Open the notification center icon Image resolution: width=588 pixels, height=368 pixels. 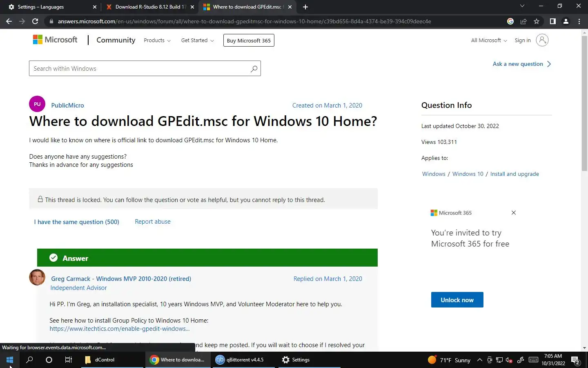[x=576, y=360]
